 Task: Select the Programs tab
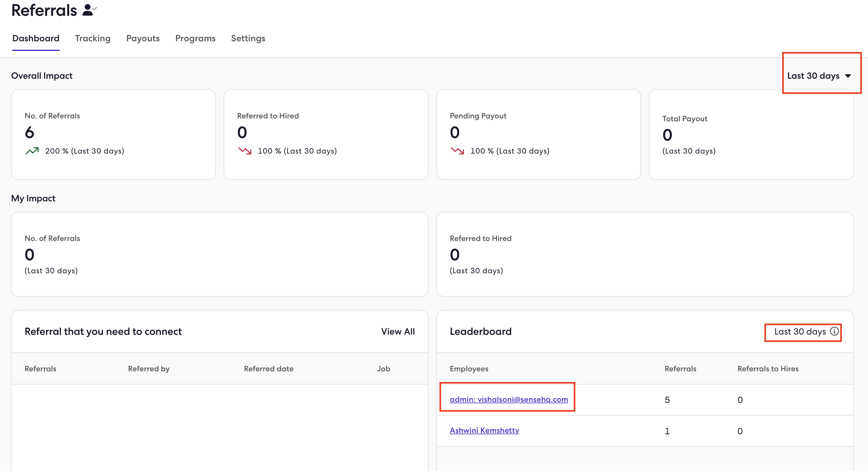pyautogui.click(x=196, y=38)
